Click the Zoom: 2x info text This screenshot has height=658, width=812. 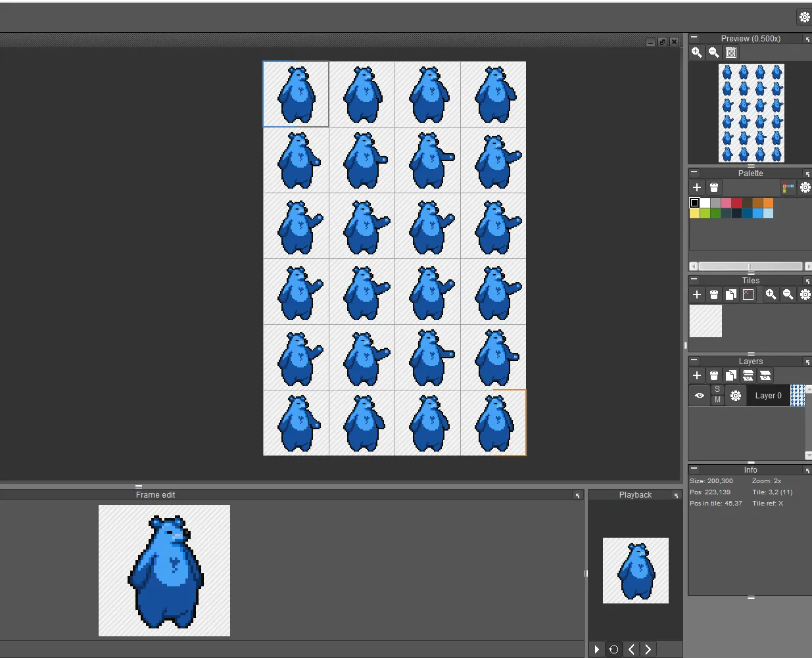767,481
